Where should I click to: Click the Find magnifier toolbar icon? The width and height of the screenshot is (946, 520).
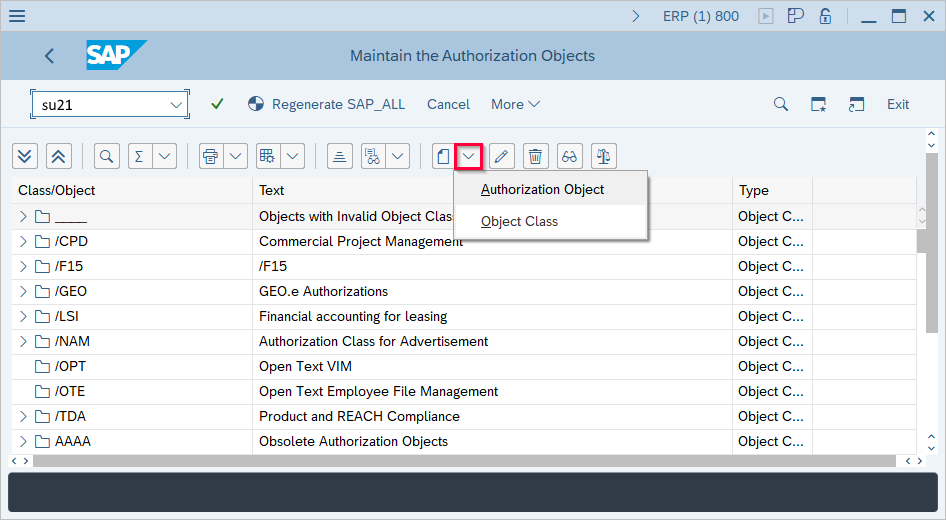pyautogui.click(x=106, y=156)
